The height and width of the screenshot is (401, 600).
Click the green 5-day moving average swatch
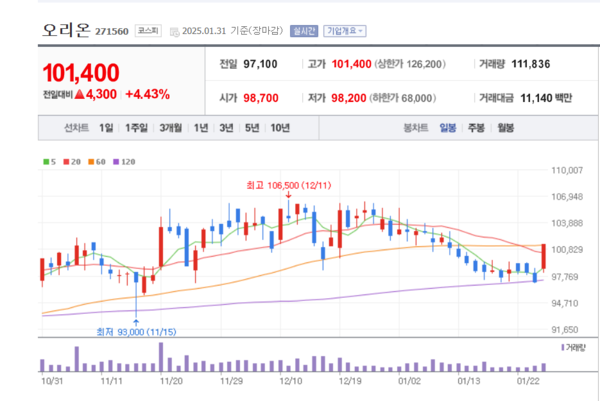pyautogui.click(x=44, y=160)
